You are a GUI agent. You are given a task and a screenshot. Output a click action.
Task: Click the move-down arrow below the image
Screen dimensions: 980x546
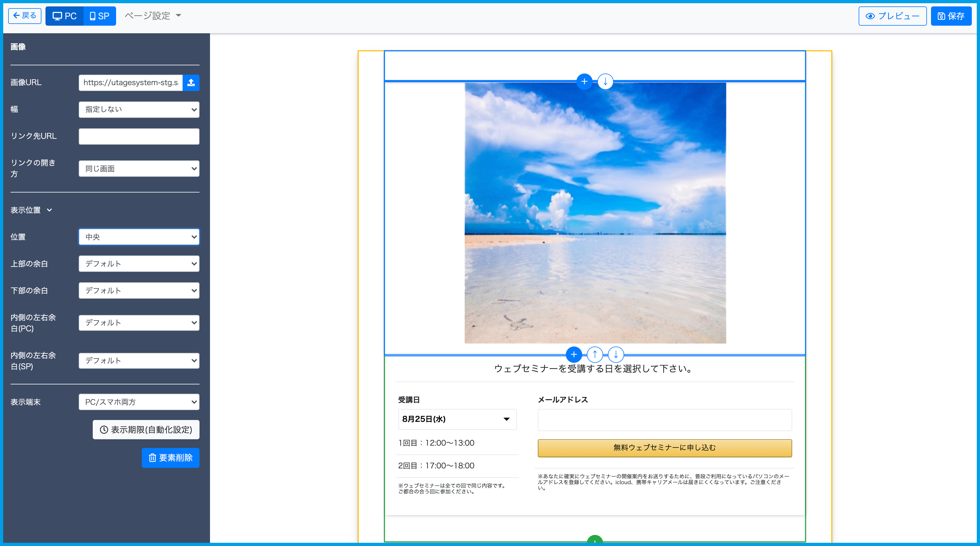pyautogui.click(x=616, y=355)
